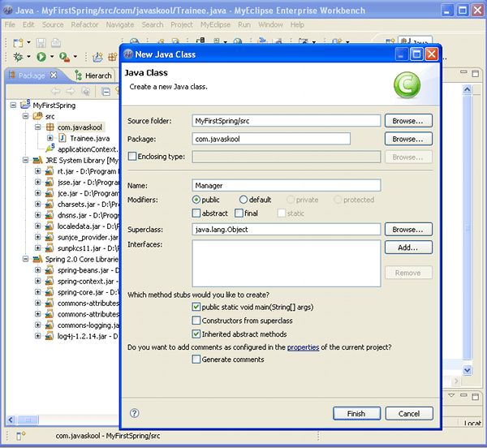Expand the rt.jar library node
The height and width of the screenshot is (448, 487).
tap(37, 171)
